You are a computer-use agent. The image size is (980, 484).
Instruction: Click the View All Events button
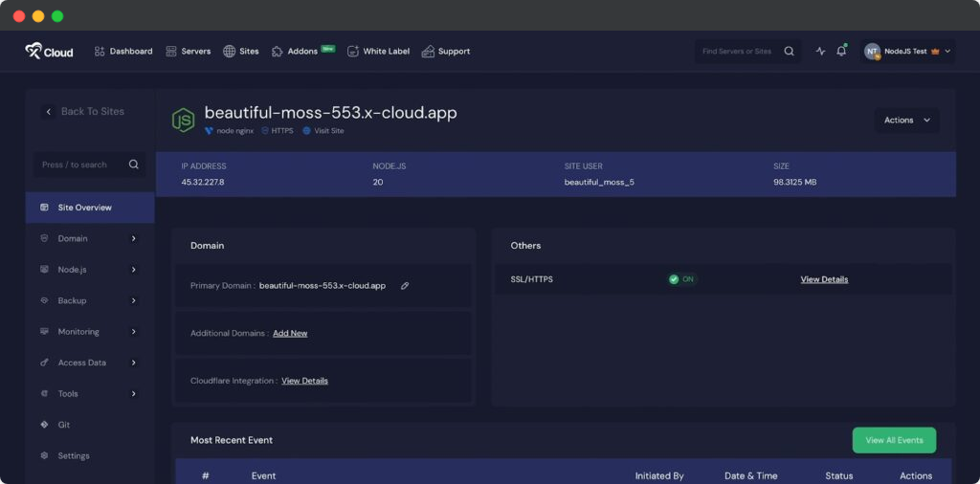pos(894,440)
